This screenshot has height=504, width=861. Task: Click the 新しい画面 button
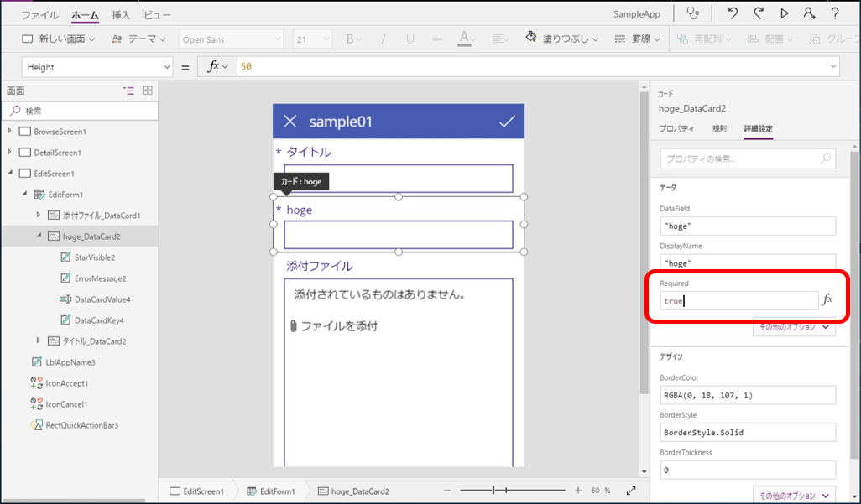tap(60, 39)
